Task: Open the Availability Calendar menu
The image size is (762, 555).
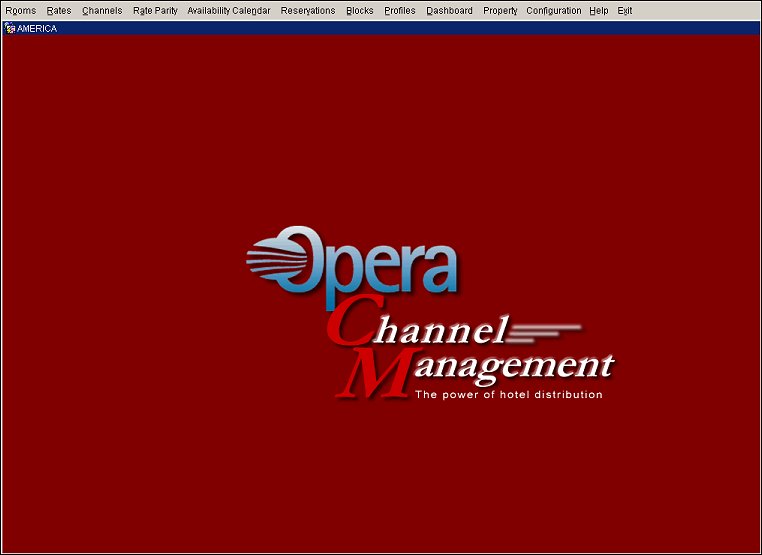Action: point(229,11)
